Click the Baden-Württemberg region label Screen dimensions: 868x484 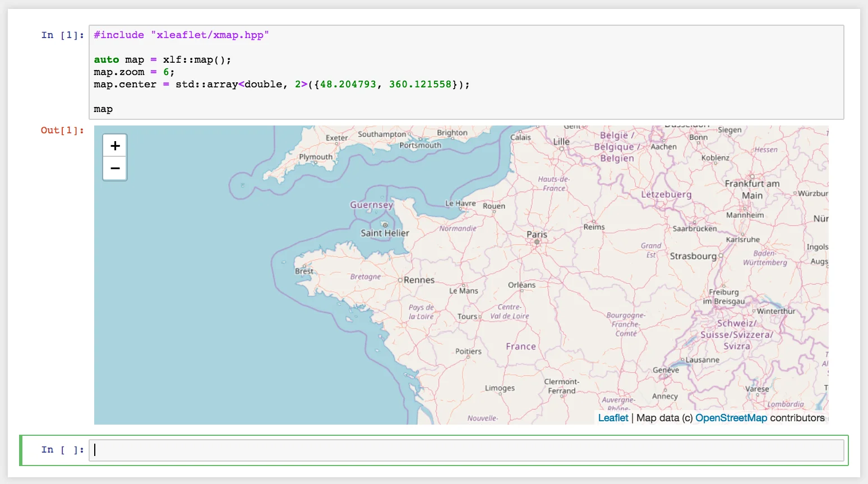click(x=765, y=258)
